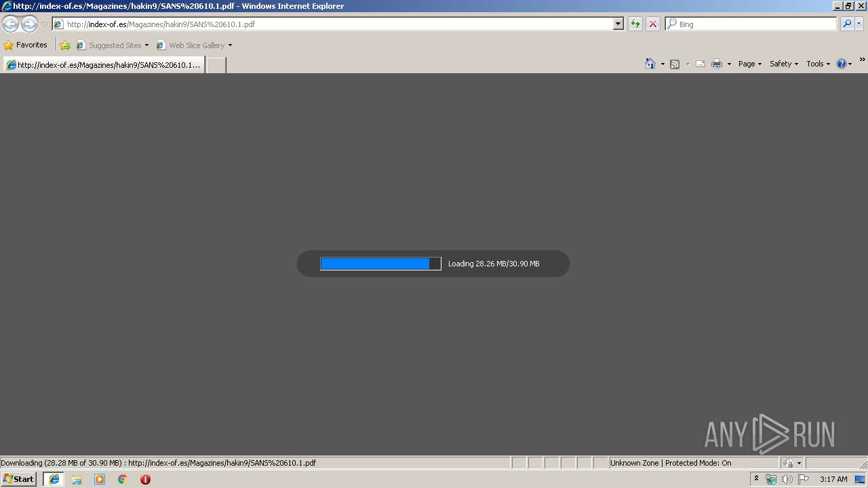The width and height of the screenshot is (868, 488).
Task: Minimize the Internet Explorer window
Action: [x=837, y=6]
